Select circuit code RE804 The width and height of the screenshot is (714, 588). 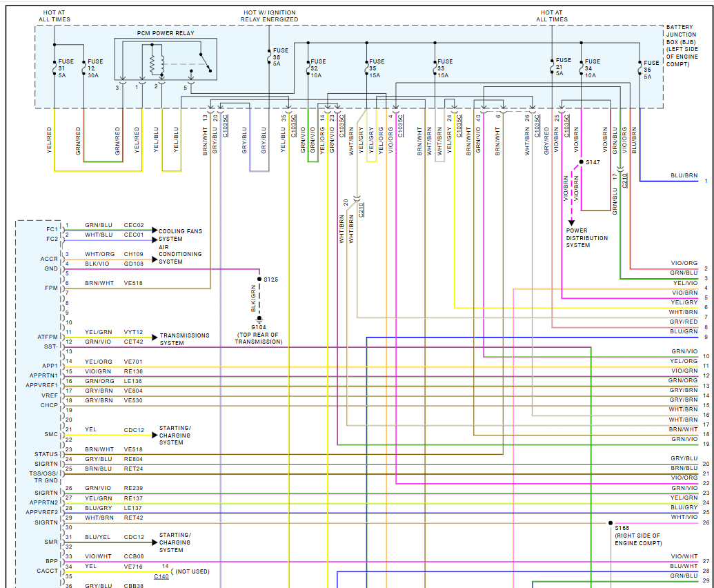(133, 459)
